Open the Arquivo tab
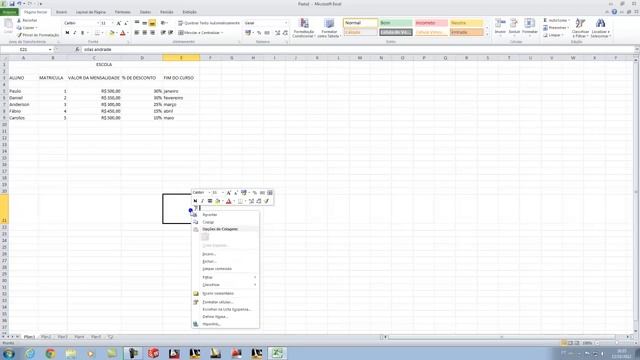 (x=9, y=12)
